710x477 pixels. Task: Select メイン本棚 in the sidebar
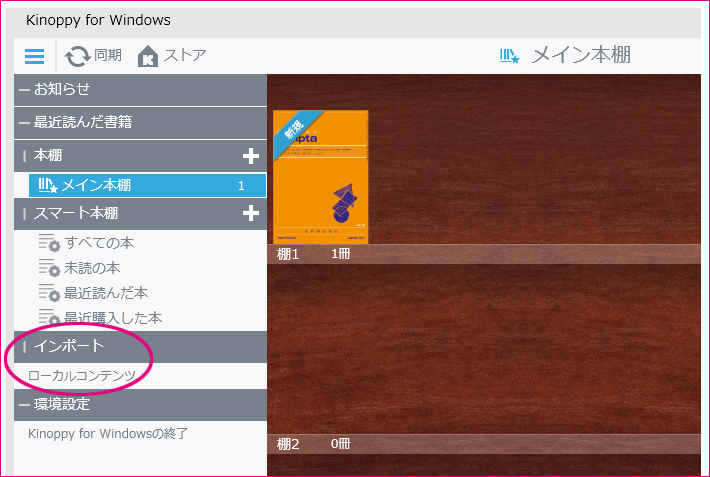pos(148,185)
